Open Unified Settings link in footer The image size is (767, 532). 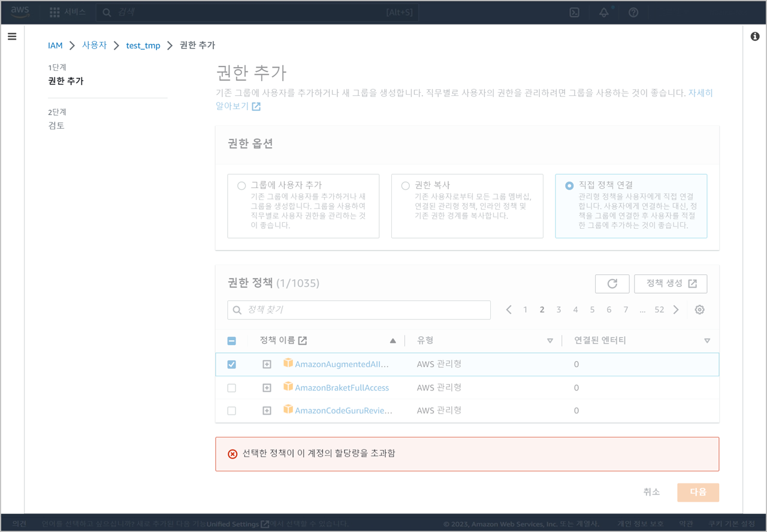coord(237,524)
